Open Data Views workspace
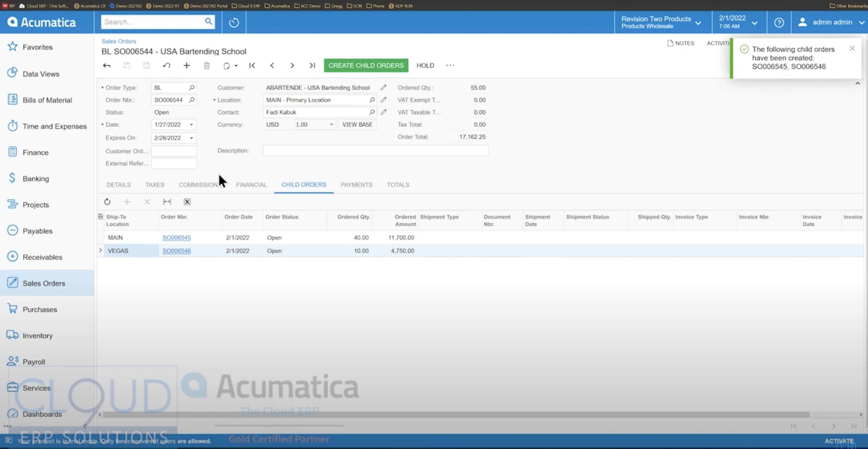 33,73
